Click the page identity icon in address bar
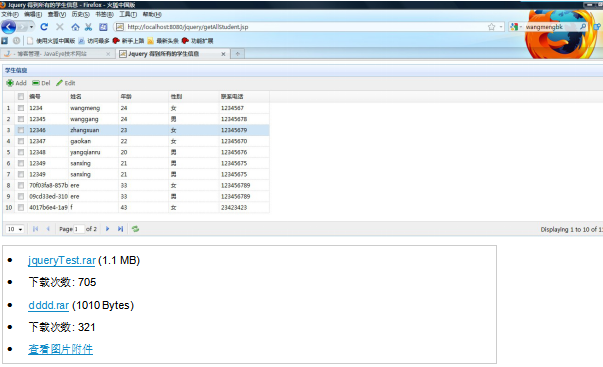Viewport: 603px width, 367px height. click(x=120, y=27)
